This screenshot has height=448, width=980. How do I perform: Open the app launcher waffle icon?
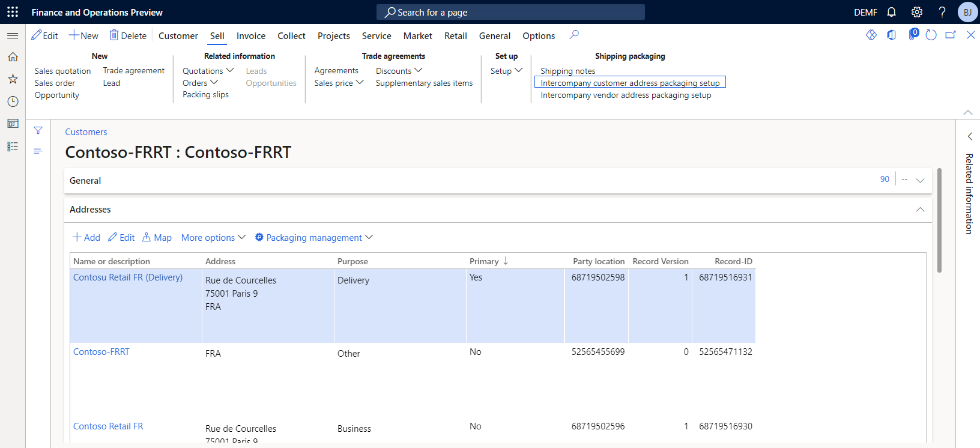[x=13, y=12]
